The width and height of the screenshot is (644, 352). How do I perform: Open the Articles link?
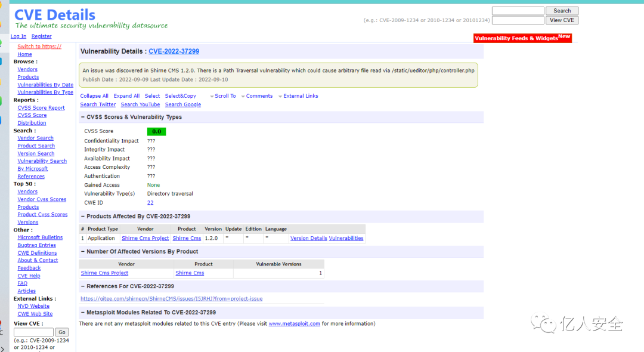(x=27, y=291)
